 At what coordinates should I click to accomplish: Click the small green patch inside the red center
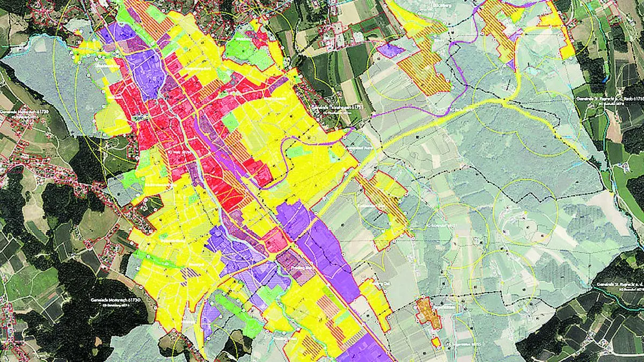tap(229, 122)
